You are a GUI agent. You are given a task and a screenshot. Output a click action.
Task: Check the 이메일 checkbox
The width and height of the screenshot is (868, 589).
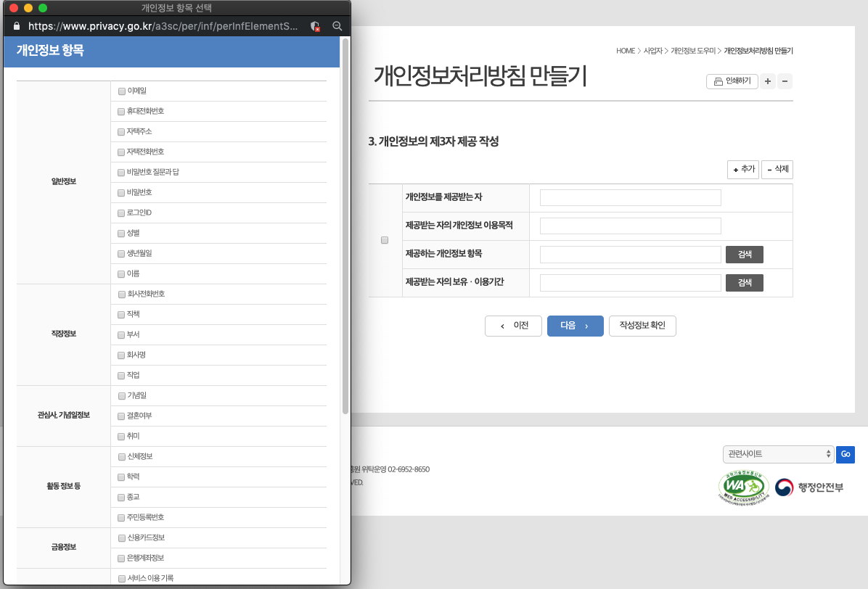point(122,91)
